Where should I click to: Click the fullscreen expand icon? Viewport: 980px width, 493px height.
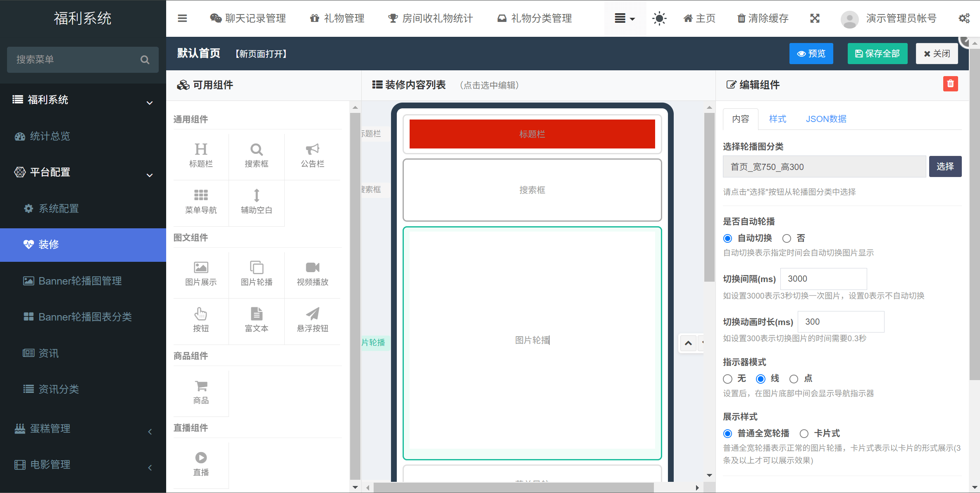815,19
